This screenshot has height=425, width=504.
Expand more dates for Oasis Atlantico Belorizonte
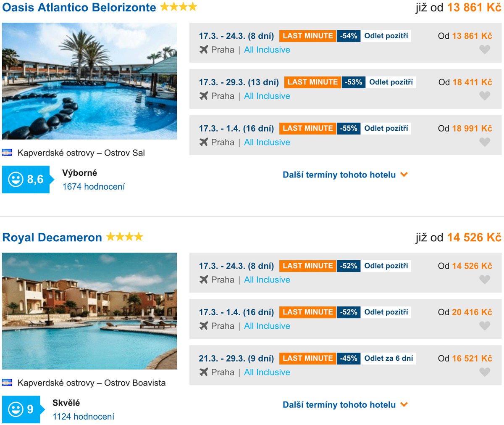click(x=345, y=175)
